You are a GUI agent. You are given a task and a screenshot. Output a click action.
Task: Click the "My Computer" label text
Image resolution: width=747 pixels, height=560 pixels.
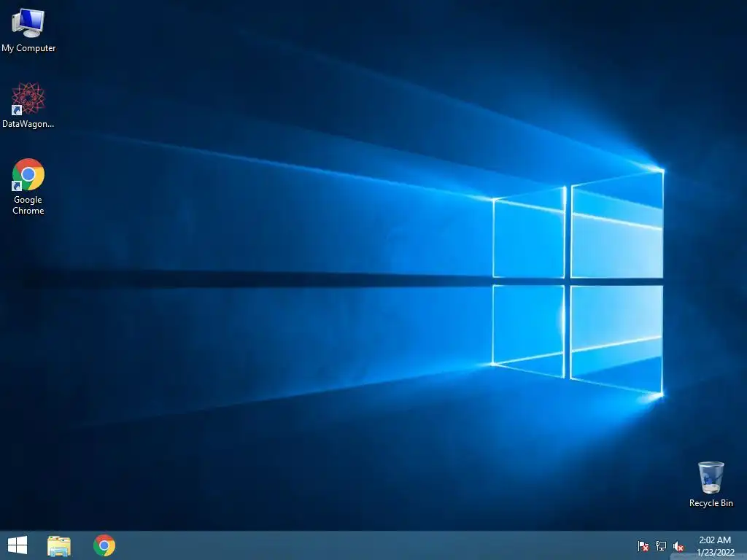click(28, 48)
